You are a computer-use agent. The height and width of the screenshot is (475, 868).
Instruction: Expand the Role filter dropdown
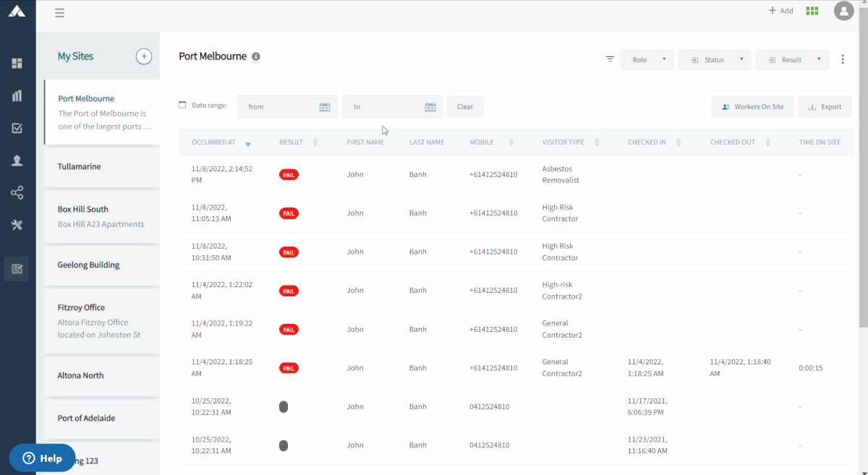(x=647, y=60)
